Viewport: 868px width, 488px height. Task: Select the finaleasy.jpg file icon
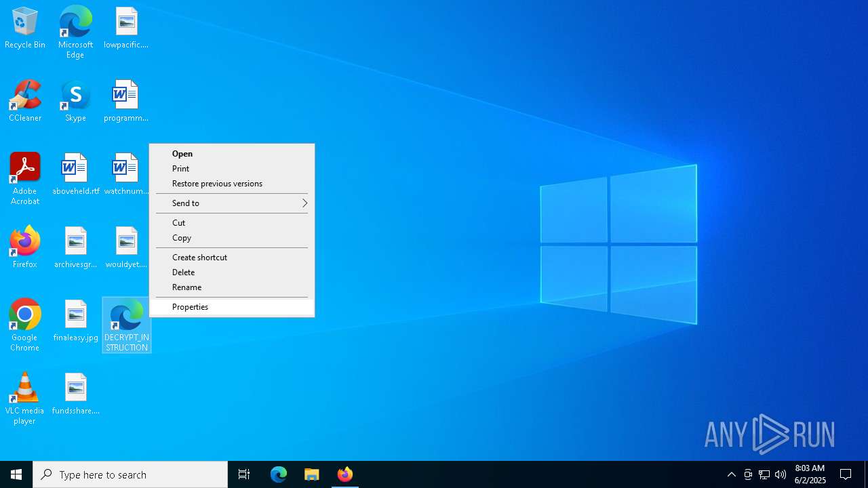75,321
